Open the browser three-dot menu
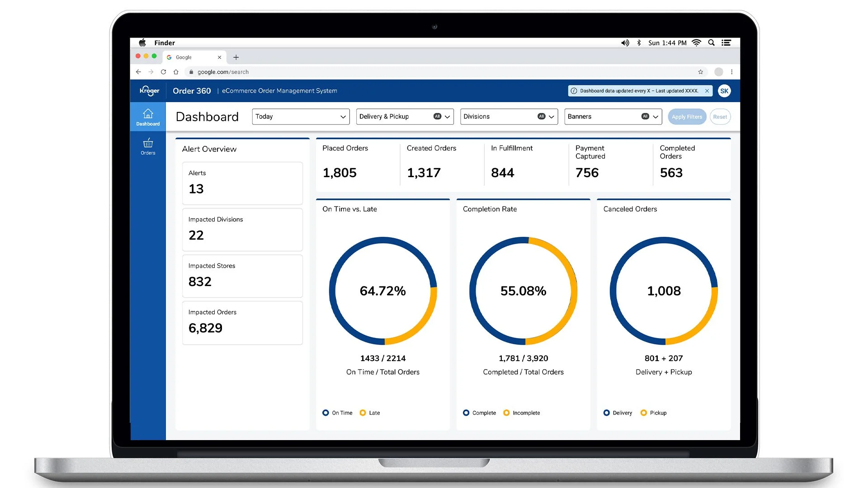Screen dimensions: 868x488 coord(731,72)
